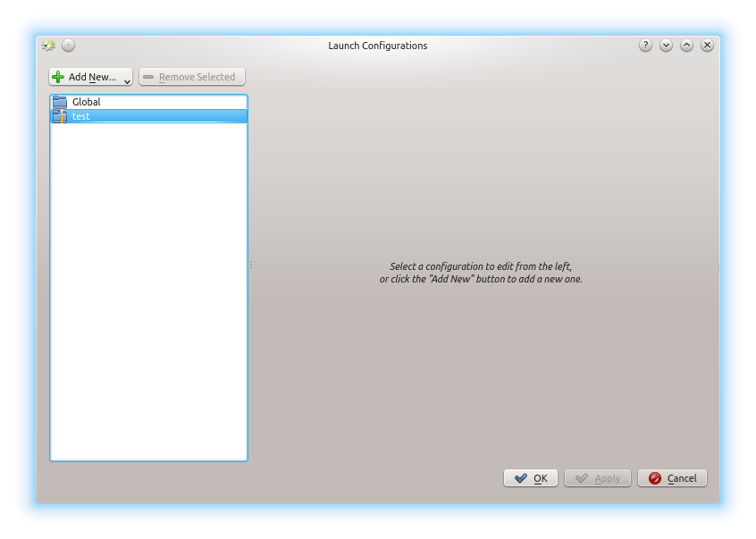
Task: Click the Remove Selected button
Action: coord(192,77)
